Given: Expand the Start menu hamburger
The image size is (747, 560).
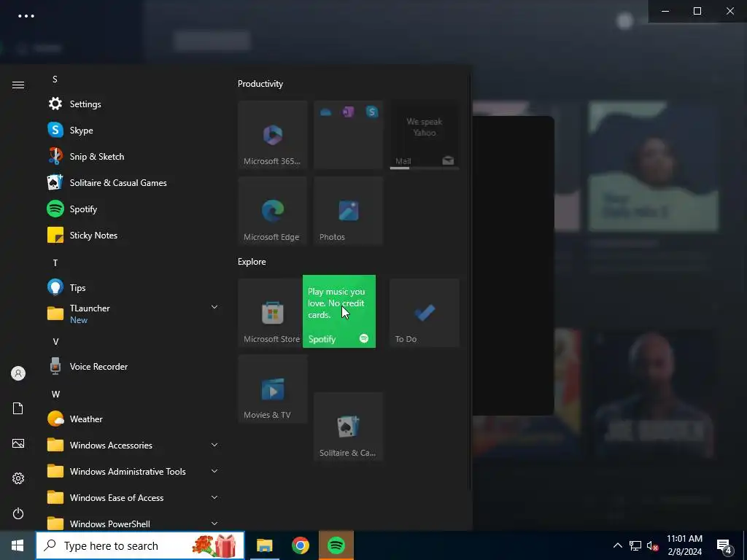Looking at the screenshot, I should click(18, 85).
